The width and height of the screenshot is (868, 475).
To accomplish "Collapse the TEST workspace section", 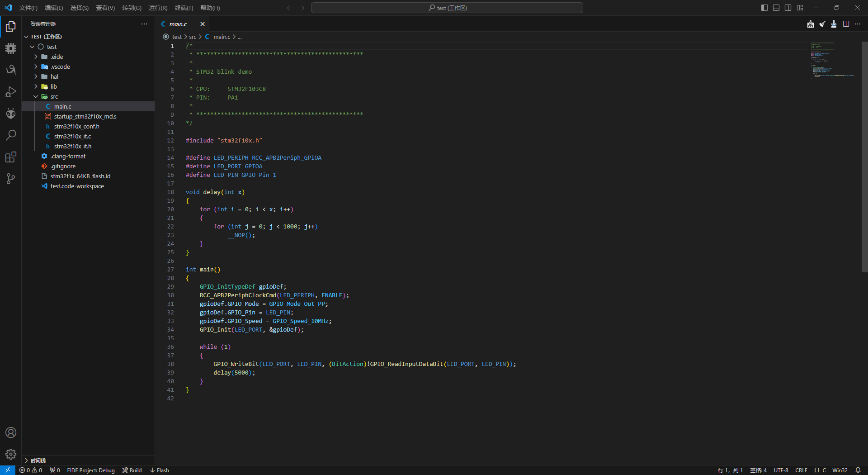I will (x=88, y=37).
